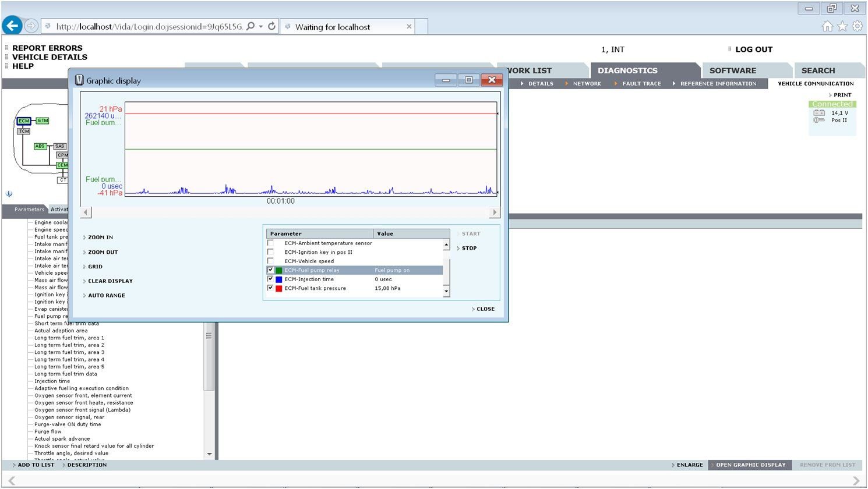Image resolution: width=868 pixels, height=489 pixels.
Task: Switch to the SOFTWARE tab
Action: (x=732, y=70)
